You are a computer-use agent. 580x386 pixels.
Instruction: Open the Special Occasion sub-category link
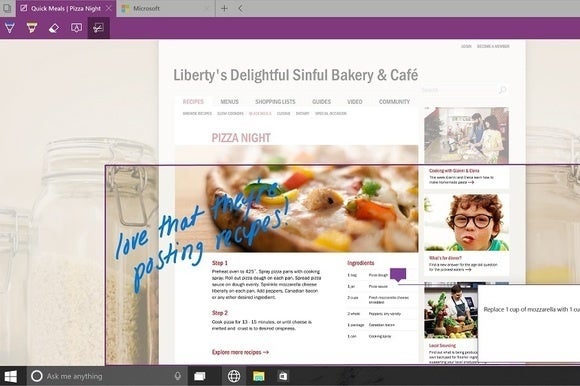[331, 114]
